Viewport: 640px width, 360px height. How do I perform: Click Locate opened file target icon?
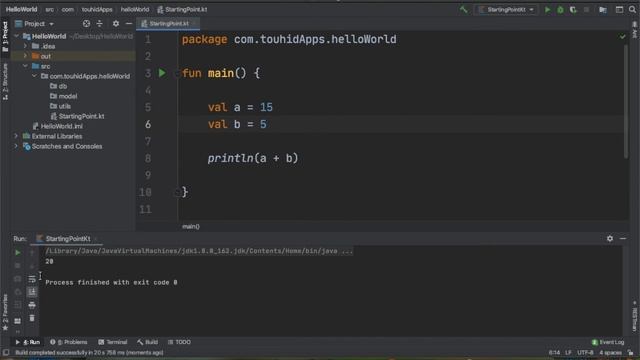[x=86, y=24]
